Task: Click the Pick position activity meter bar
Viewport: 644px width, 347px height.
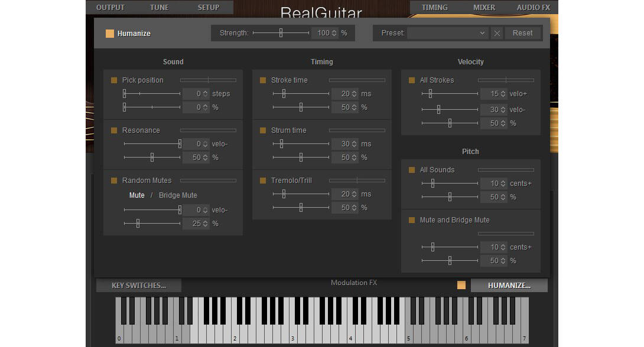Action: (208, 80)
